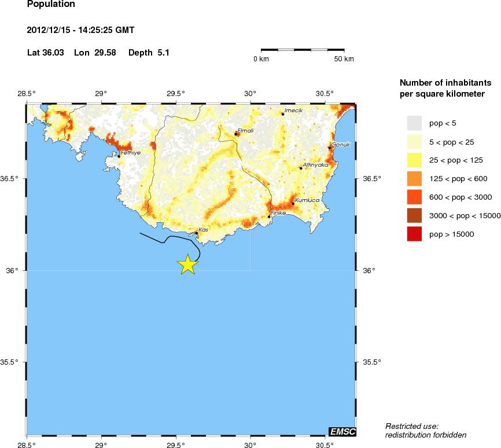This screenshot has width=501, height=448.
Task: Select the Kumluca city marker
Action: 293,204
